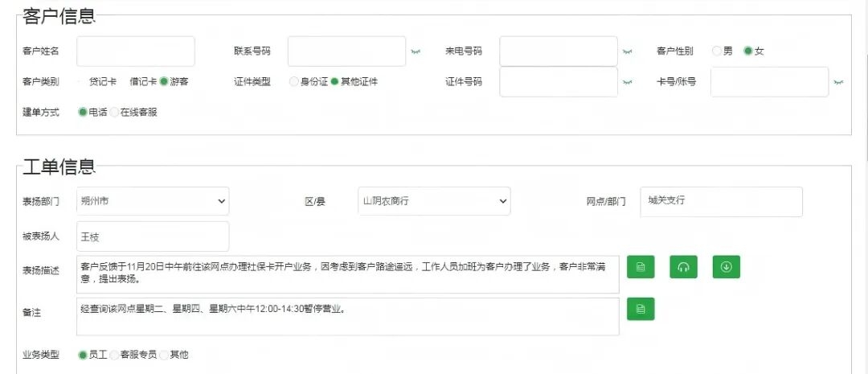Click the green headphone icon button
This screenshot has width=868, height=374.
point(683,267)
